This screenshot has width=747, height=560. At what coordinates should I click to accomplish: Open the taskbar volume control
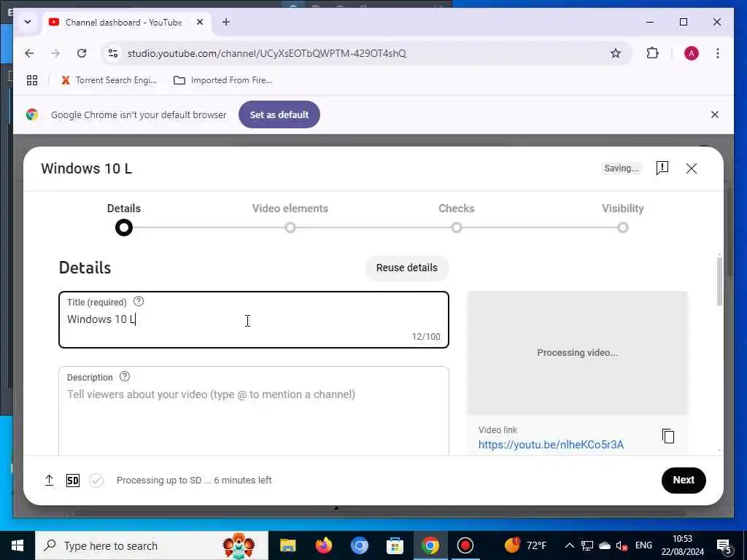point(622,545)
